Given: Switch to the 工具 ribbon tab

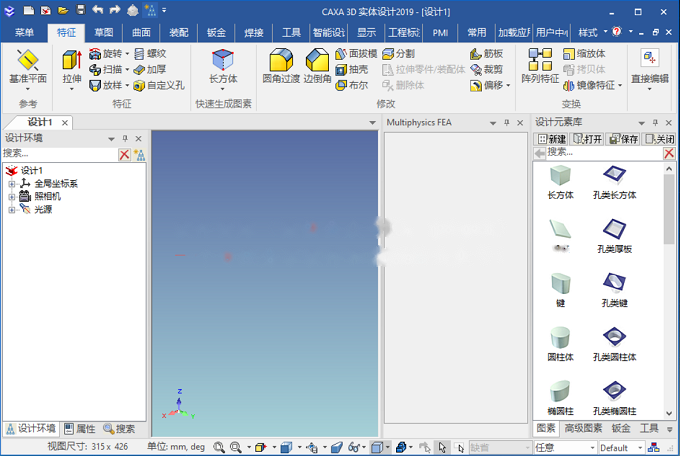Looking at the screenshot, I should tap(291, 33).
